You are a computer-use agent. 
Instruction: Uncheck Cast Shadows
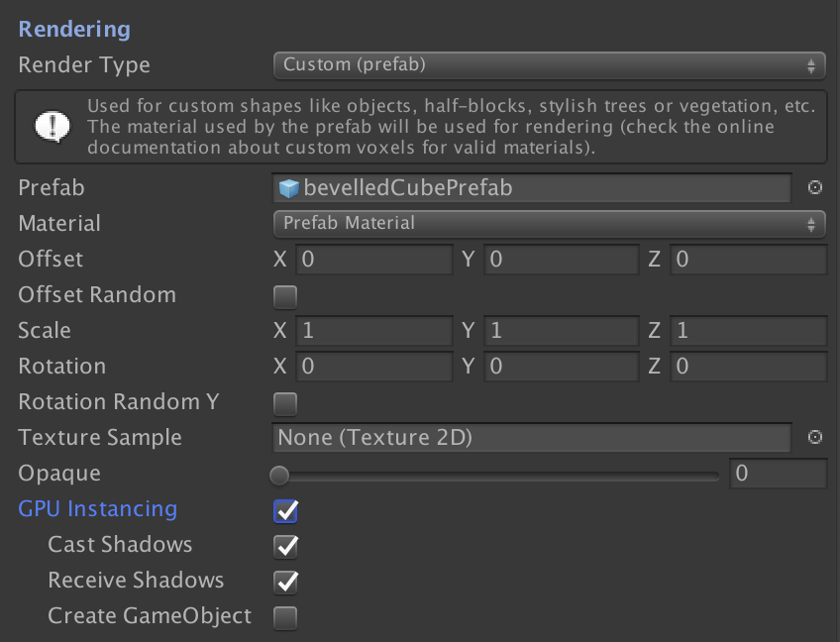(x=284, y=546)
